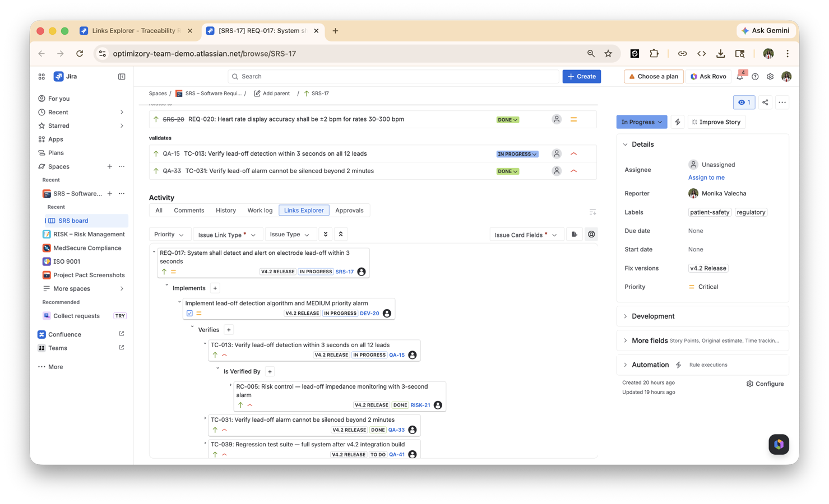Open Jira settings via the gear icon
The image size is (829, 504).
[x=770, y=76]
